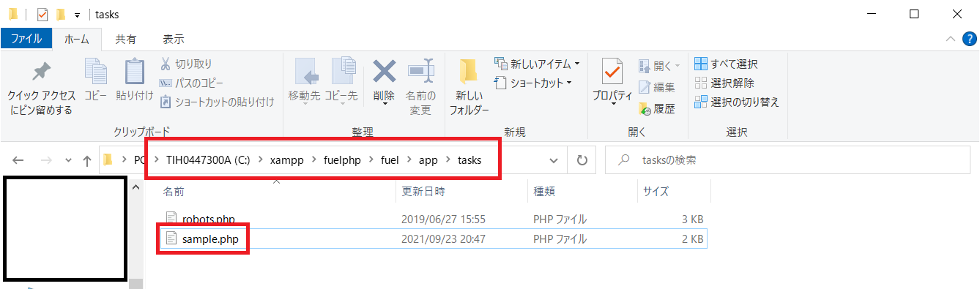Click the PC breadcrumb in address bar
Image resolution: width=980 pixels, height=289 pixels.
139,159
